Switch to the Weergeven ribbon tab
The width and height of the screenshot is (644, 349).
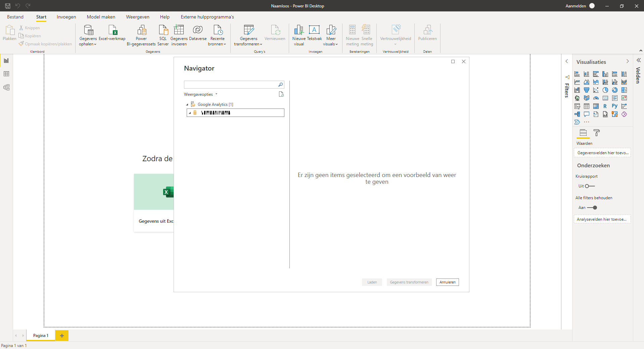coord(138,17)
